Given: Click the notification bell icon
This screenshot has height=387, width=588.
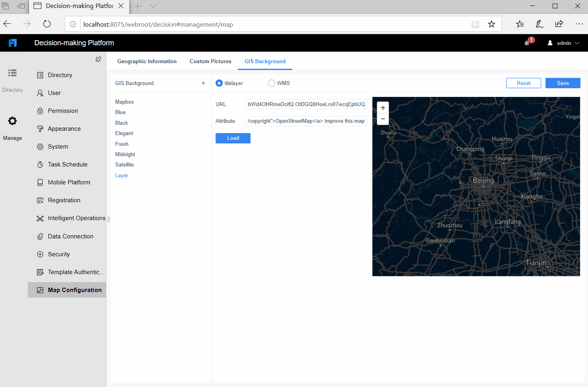Looking at the screenshot, I should pos(526,43).
